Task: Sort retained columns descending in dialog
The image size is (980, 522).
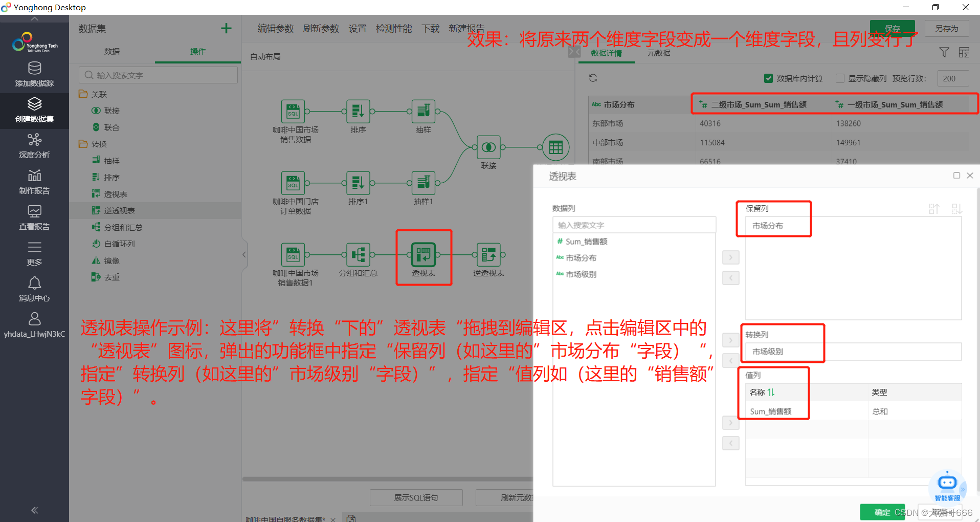Action: pos(956,209)
